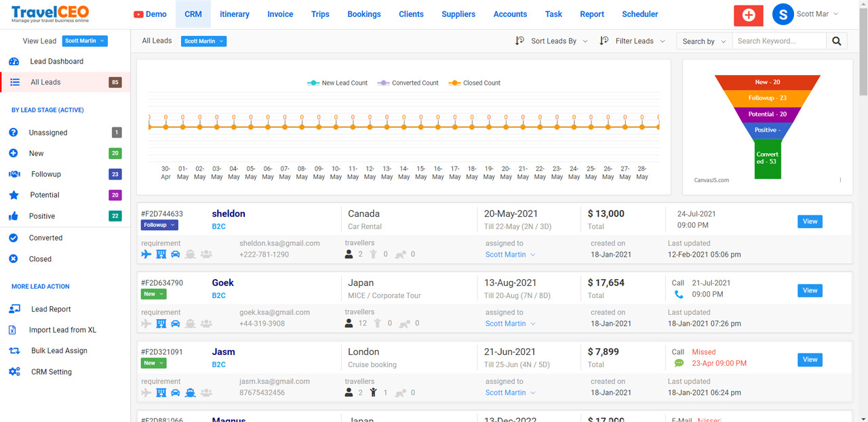The height and width of the screenshot is (422, 868).
Task: Click sheldon's car requirement icon
Action: click(x=176, y=255)
